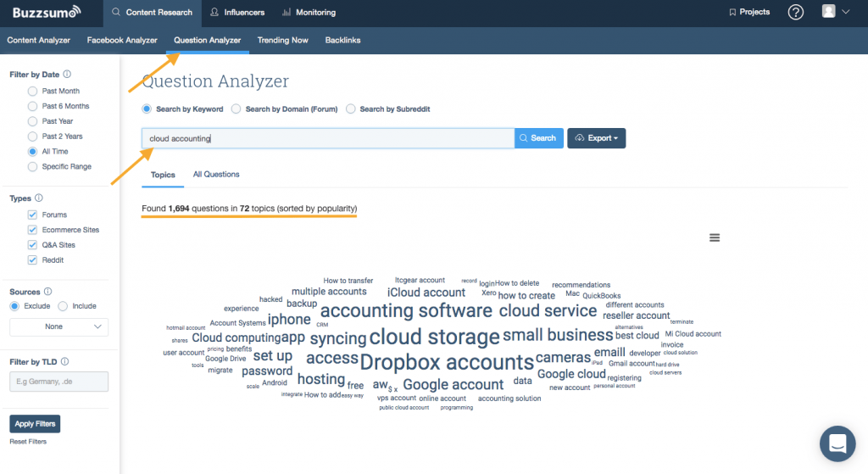The width and height of the screenshot is (868, 474).
Task: Click 'small business' topic word
Action: [x=558, y=335]
